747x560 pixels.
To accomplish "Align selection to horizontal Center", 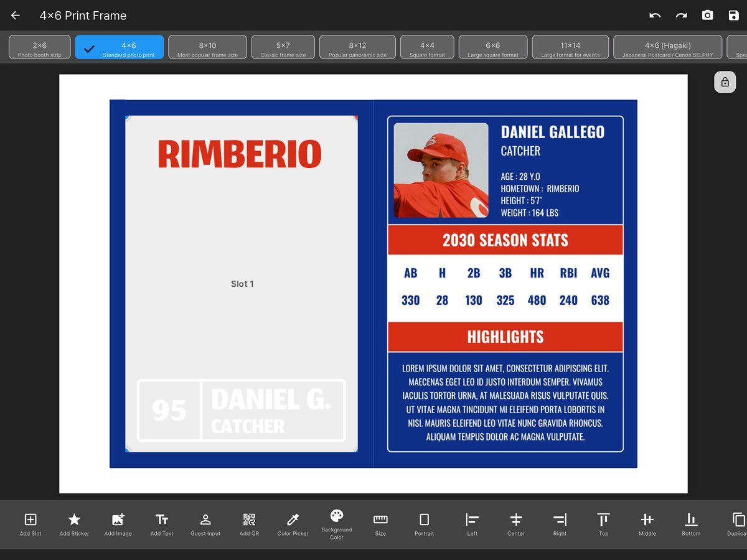I will tap(516, 524).
